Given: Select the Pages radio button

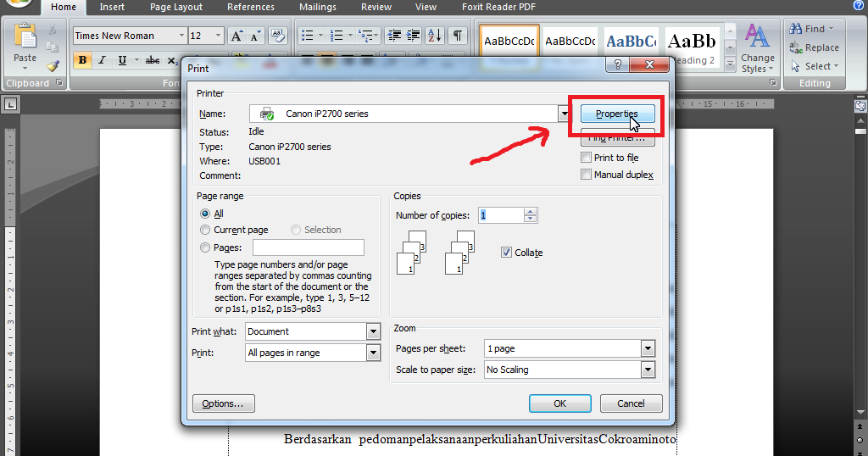Looking at the screenshot, I should [205, 247].
